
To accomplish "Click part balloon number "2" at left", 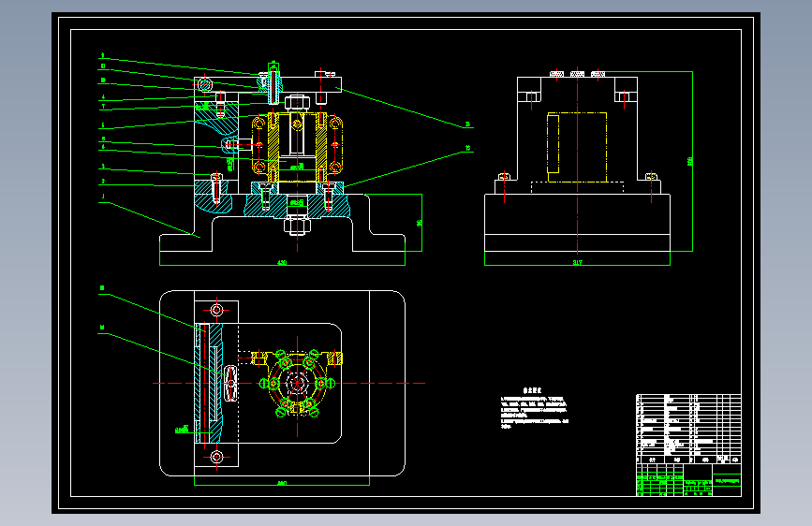I will (103, 182).
